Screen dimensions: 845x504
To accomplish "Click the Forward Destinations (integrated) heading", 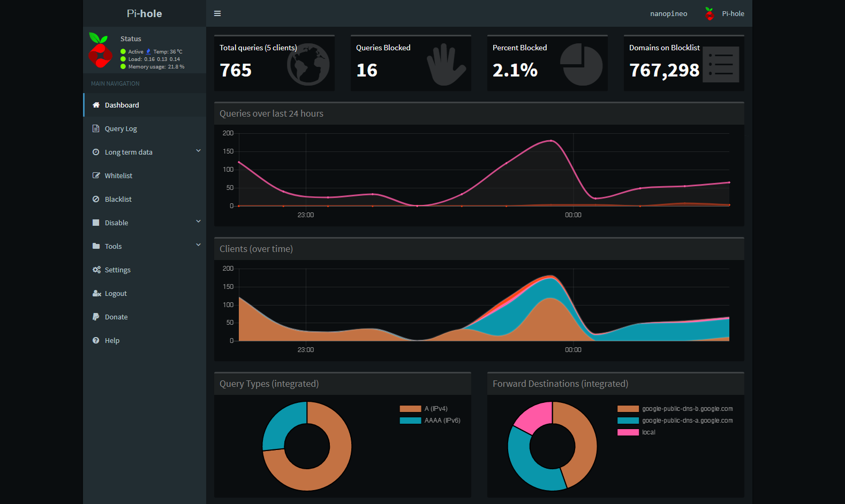I will [560, 384].
